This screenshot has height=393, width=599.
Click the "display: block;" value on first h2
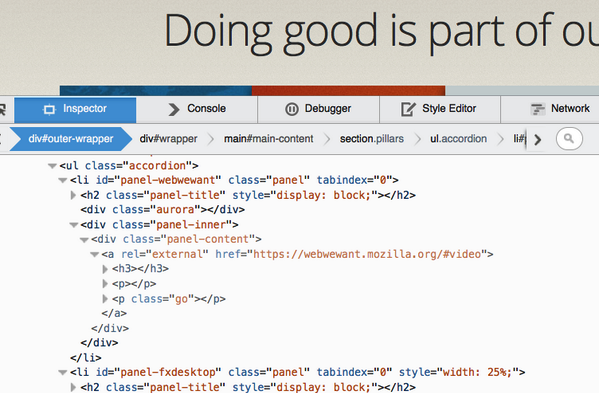tap(324, 195)
